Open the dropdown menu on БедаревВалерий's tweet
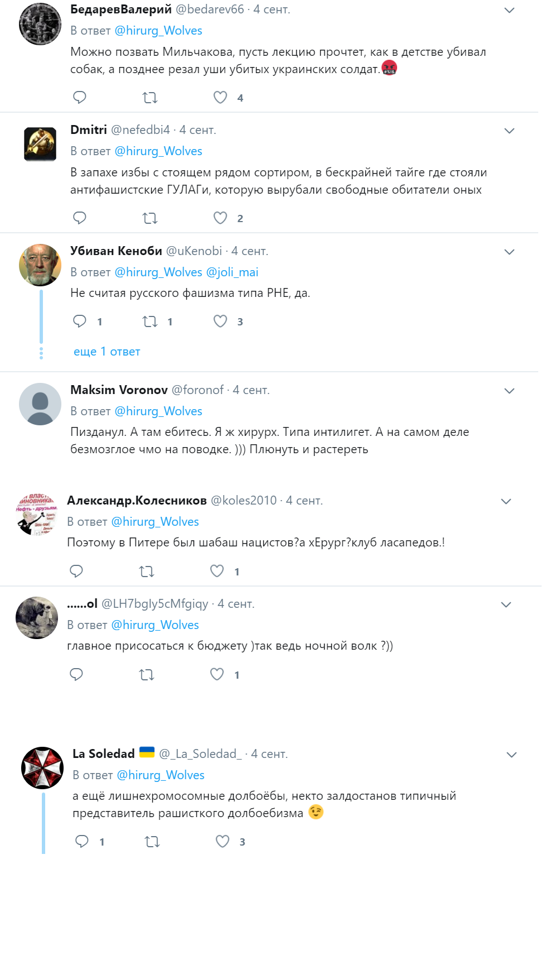Image resolution: width=560 pixels, height=960 pixels. [509, 10]
